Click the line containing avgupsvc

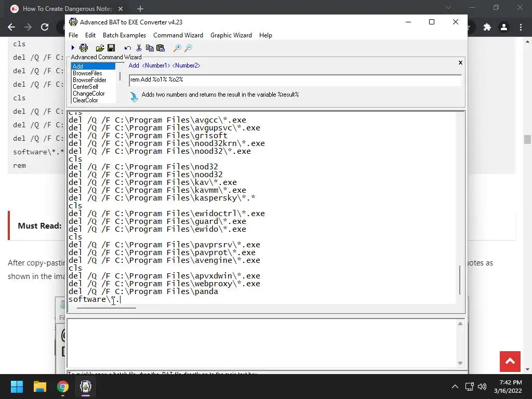coord(164,128)
